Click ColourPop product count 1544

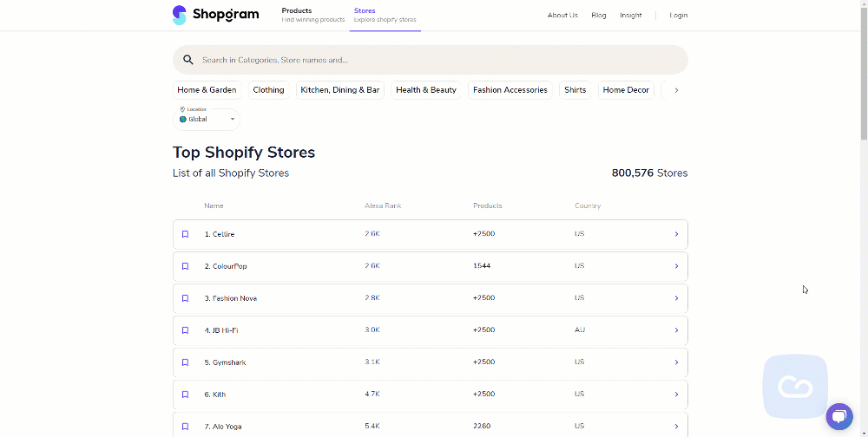[x=482, y=266]
